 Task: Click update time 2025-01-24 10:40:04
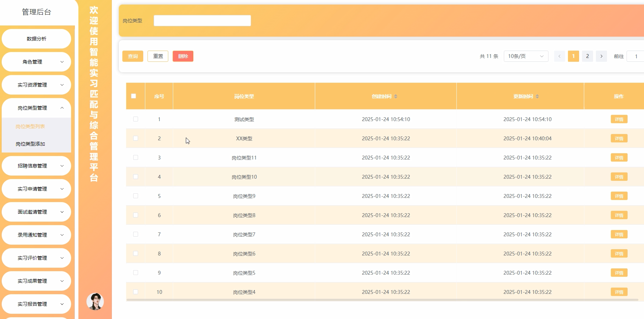coord(528,139)
